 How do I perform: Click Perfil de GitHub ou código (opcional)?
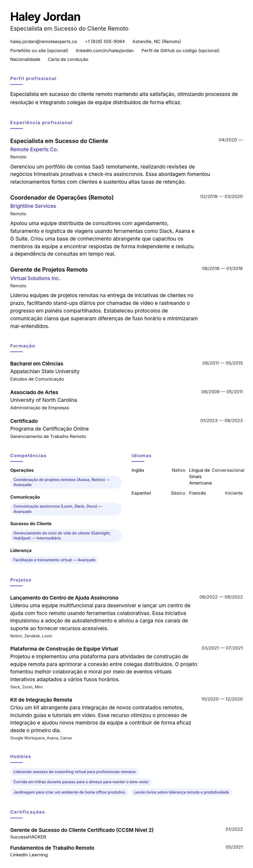(180, 50)
